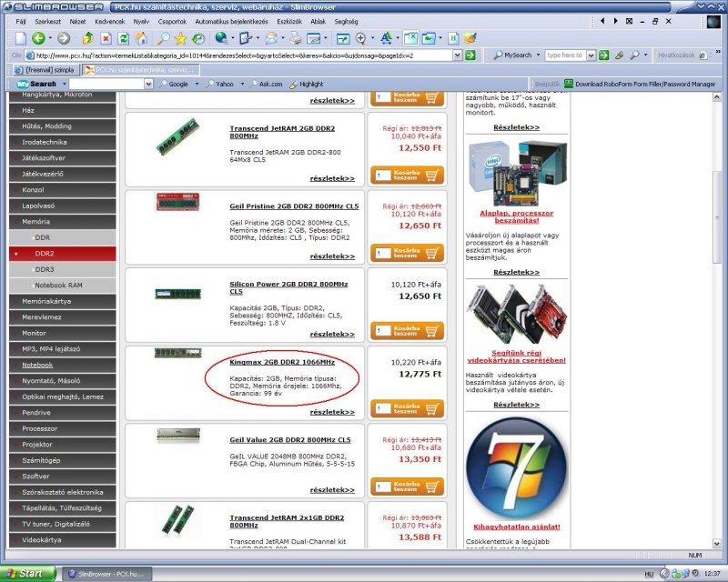Viewport: 728px width, 582px height.
Task: Expand the Back button history dropdown arrow
Action: 50,38
